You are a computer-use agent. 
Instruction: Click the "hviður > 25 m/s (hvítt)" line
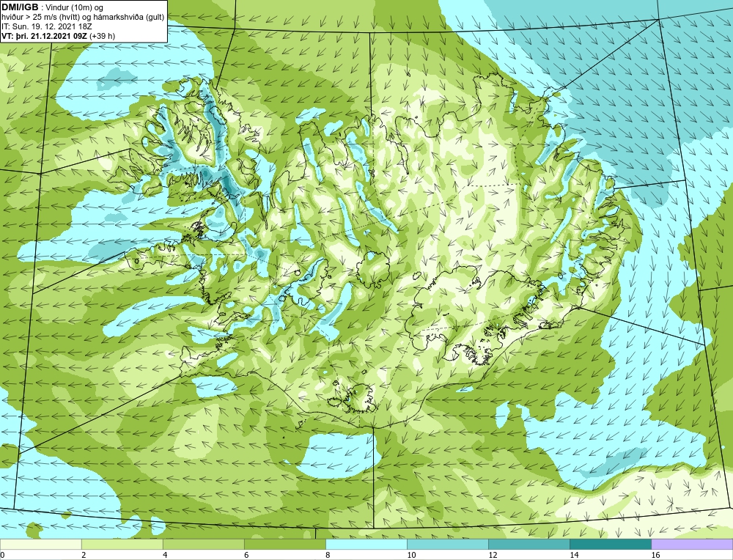[42, 18]
